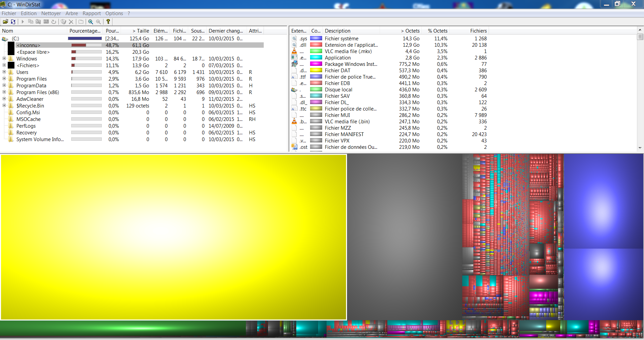Click the cyan swatch for Application
644x340 pixels.
pyautogui.click(x=316, y=58)
